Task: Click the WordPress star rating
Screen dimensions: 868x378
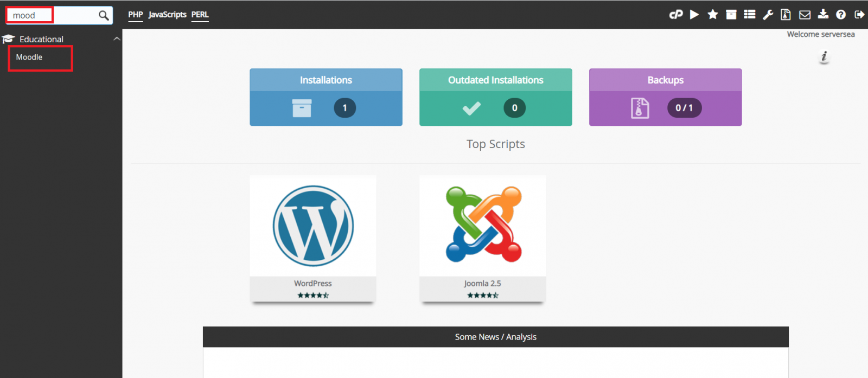Action: 313,296
